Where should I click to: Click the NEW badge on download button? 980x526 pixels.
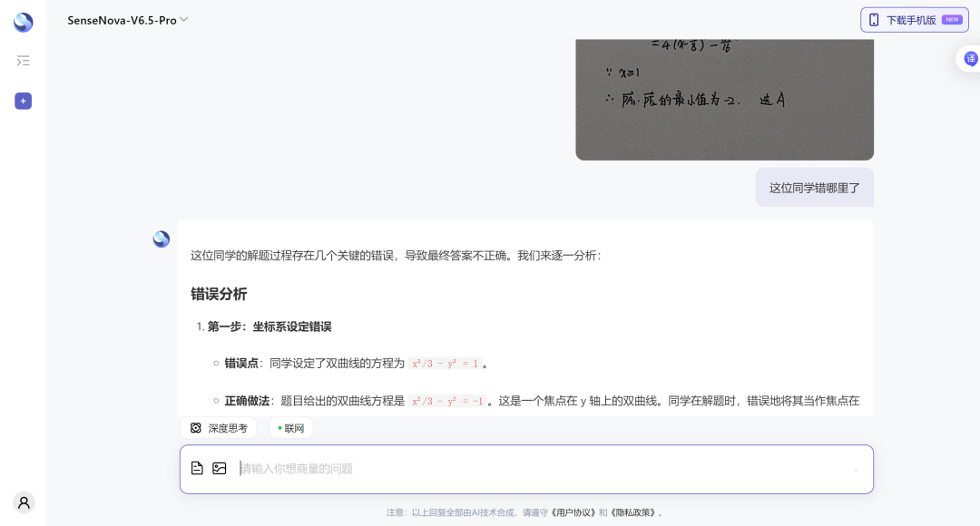[x=952, y=19]
